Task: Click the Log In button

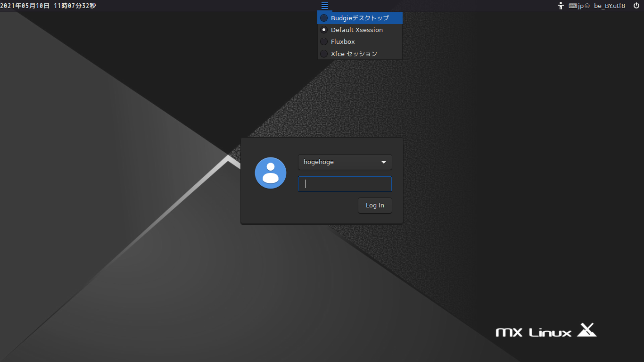Action: (x=375, y=206)
